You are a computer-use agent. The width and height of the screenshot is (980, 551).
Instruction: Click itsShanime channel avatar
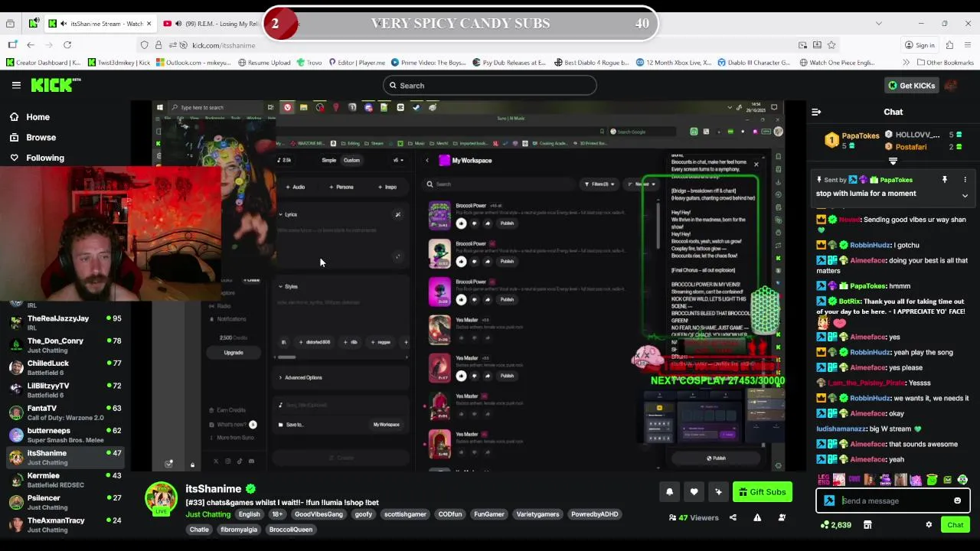(x=162, y=498)
